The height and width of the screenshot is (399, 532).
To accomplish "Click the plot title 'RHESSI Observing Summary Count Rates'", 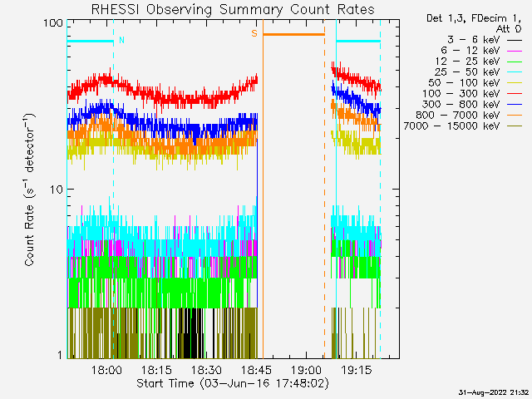I will 233,9.
